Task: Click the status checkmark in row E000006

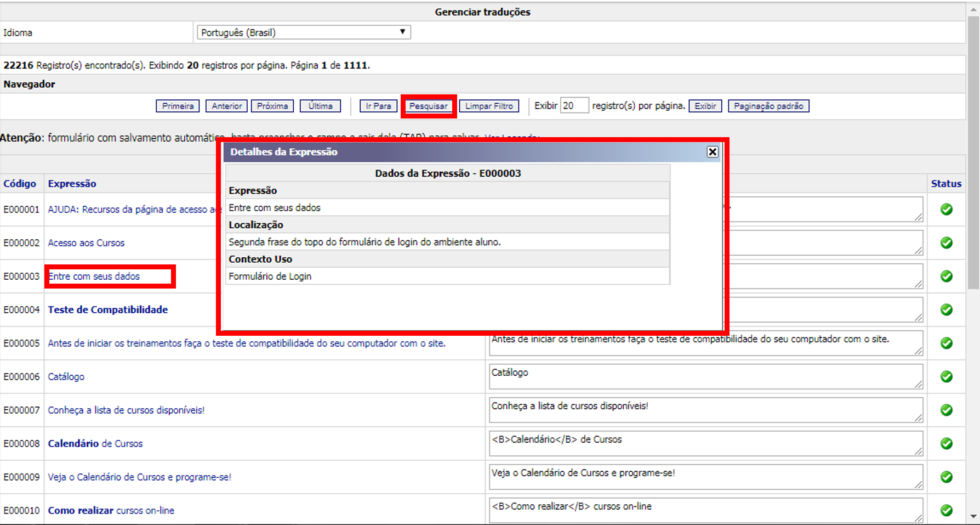Action: (x=946, y=376)
